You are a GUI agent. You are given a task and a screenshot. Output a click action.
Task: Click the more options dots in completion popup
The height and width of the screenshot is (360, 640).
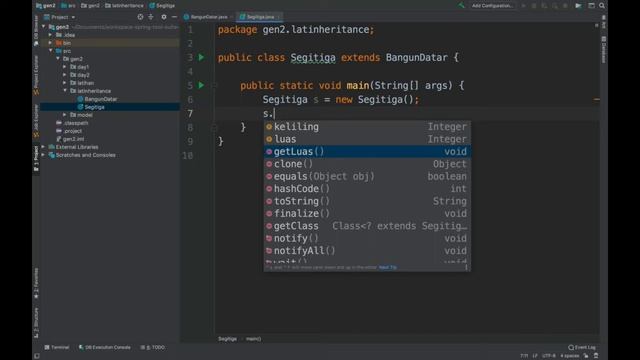tap(466, 267)
